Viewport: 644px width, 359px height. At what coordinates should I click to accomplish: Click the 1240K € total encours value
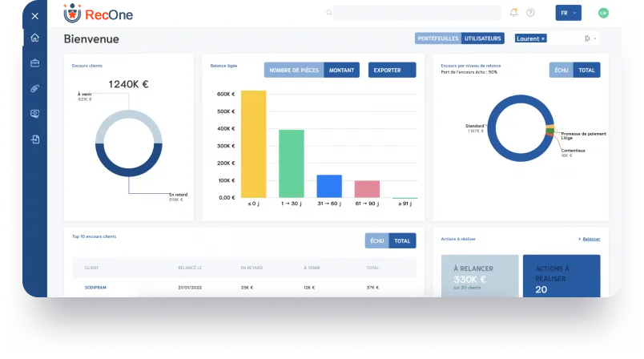tap(128, 84)
